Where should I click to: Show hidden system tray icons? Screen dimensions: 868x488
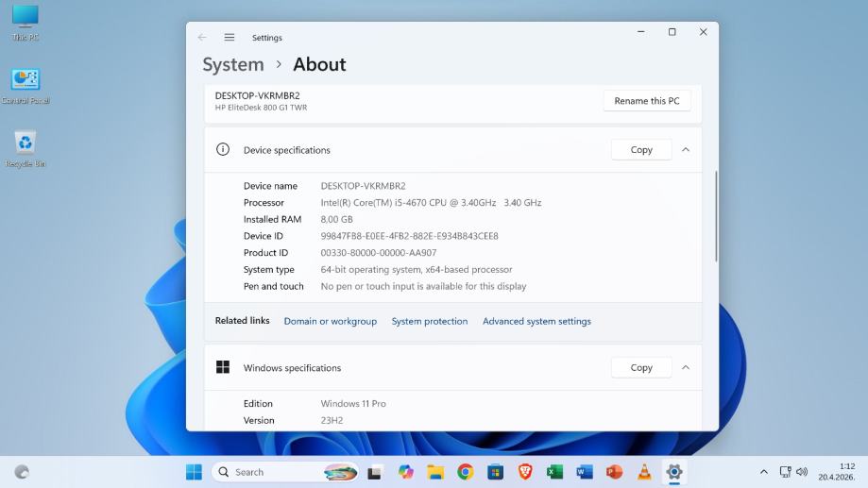pyautogui.click(x=763, y=472)
